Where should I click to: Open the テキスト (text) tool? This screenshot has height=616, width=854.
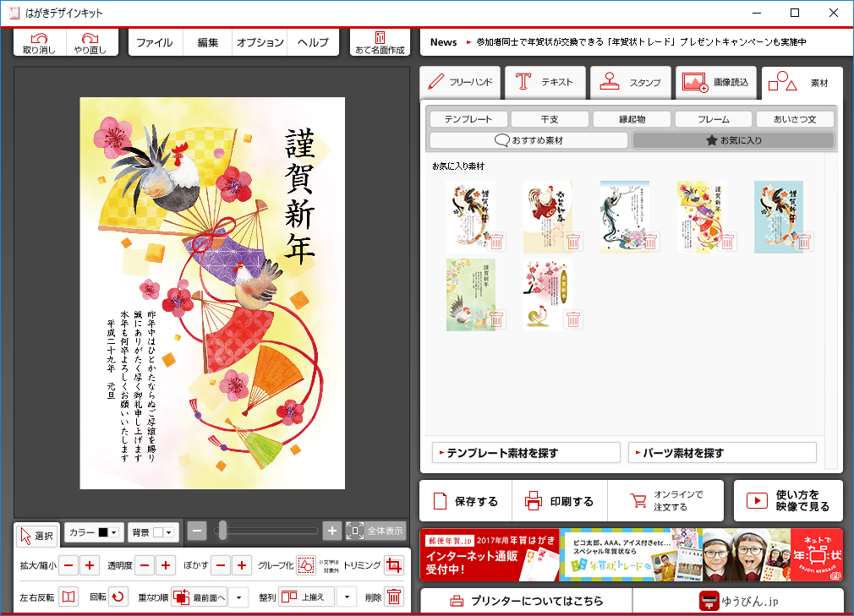coord(545,83)
